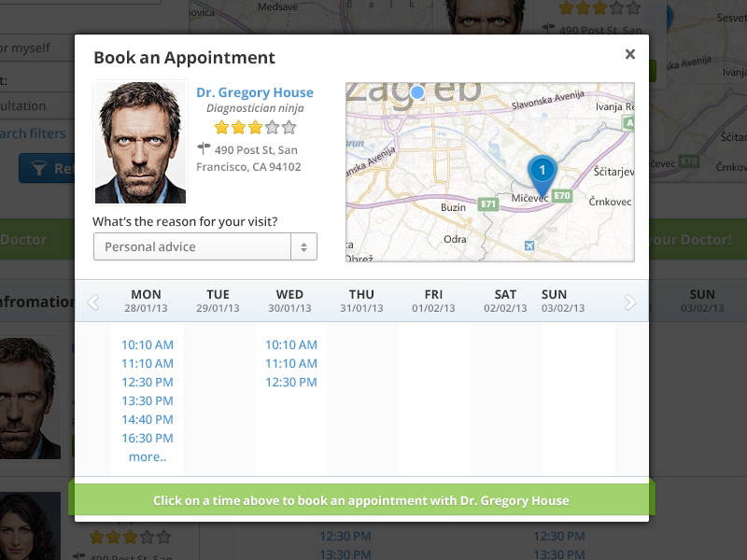
Task: Select the SAT 02/02/13 column header
Action: click(504, 299)
